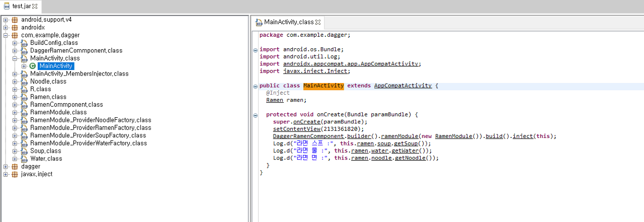Open the DaggerRamenCommponent link in code

point(308,136)
